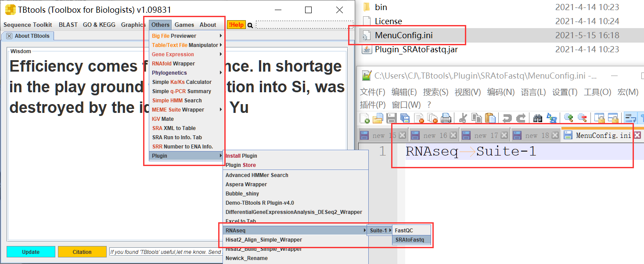This screenshot has height=264, width=644.
Task: Select SRAtoFastq in the Suite-1 submenu
Action: click(412, 240)
